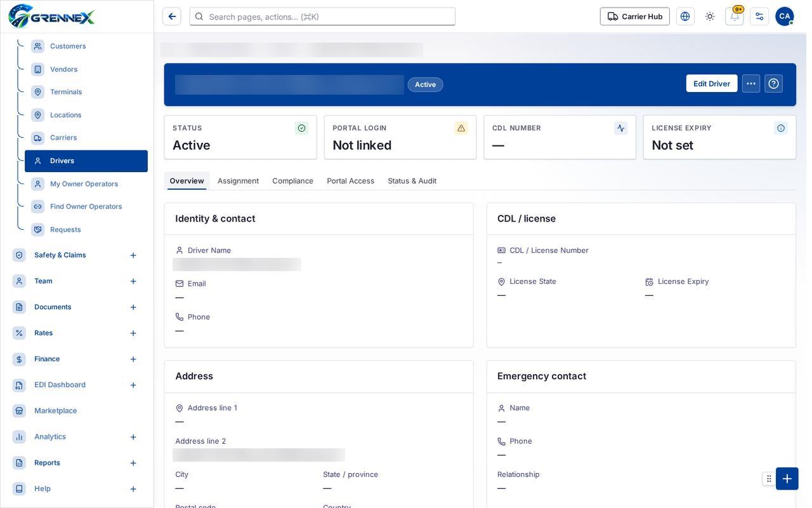Open Marketplace in the sidebar
The image size is (812, 508).
[x=76, y=411]
